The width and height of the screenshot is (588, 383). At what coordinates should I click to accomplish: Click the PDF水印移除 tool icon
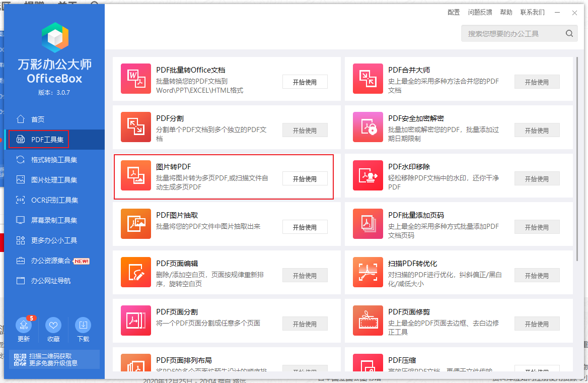point(368,175)
